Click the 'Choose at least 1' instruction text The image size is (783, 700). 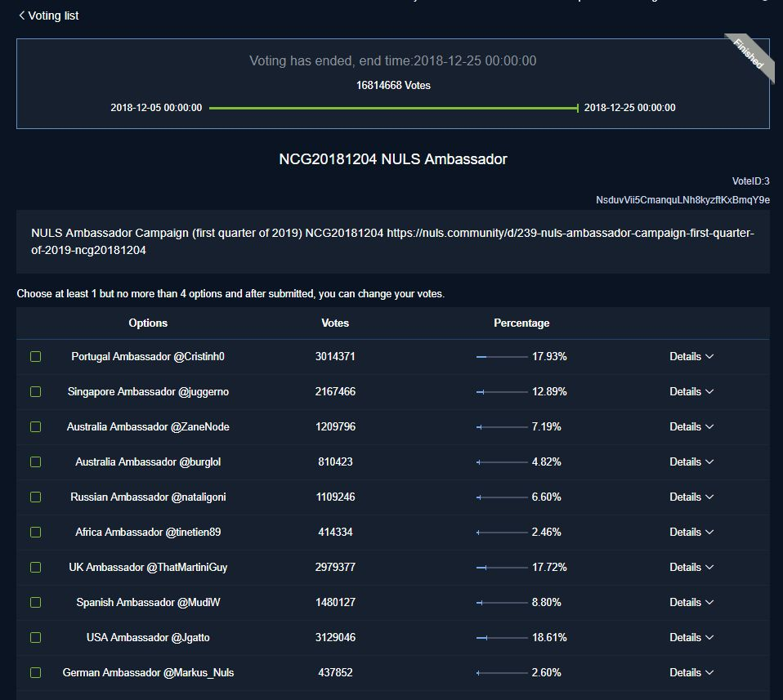[x=230, y=294]
